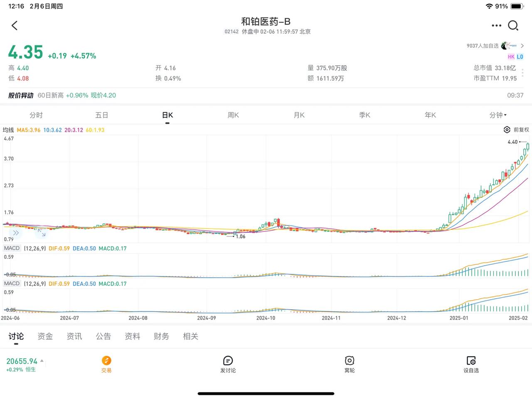The image size is (532, 399).
Task: Open the three-dot more options menu
Action: click(496, 26)
